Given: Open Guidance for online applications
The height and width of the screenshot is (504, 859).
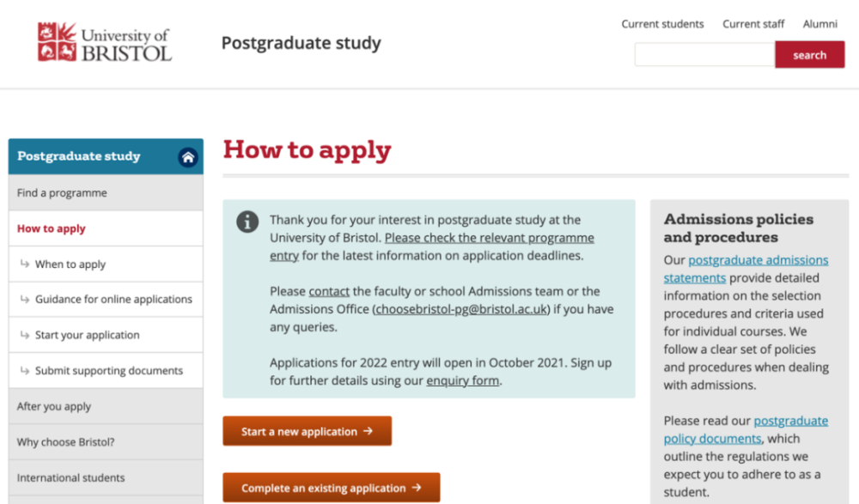Looking at the screenshot, I should (x=106, y=299).
